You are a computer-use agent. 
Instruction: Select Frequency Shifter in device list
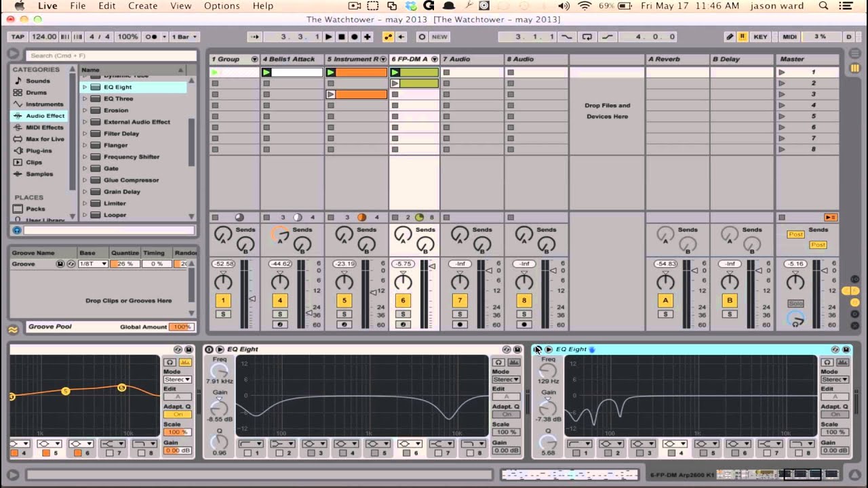click(x=132, y=157)
